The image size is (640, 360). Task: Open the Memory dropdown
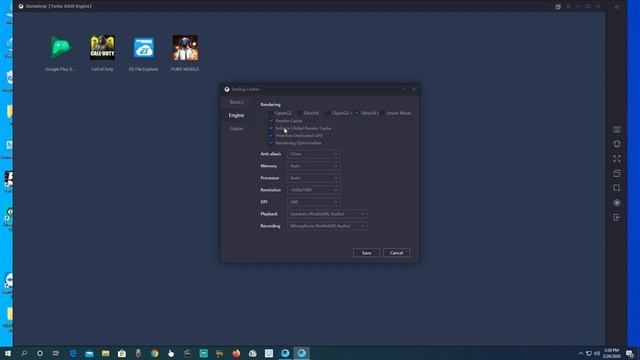coord(313,166)
